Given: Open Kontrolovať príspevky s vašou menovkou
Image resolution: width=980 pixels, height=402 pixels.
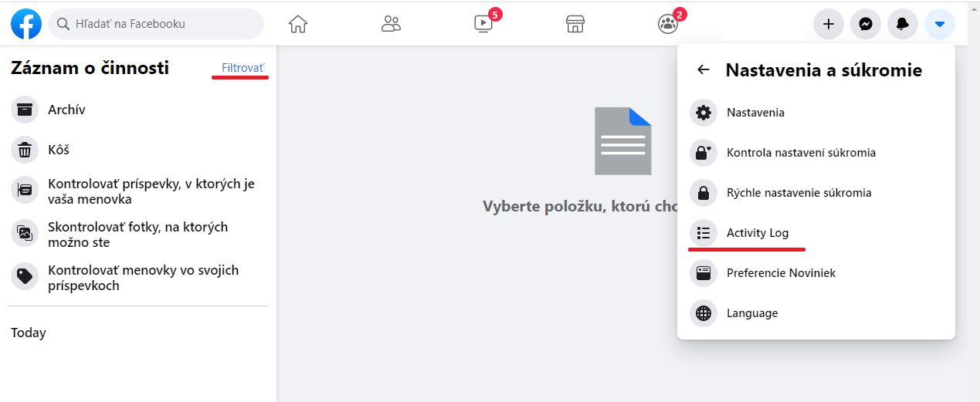Looking at the screenshot, I should pos(139,191).
